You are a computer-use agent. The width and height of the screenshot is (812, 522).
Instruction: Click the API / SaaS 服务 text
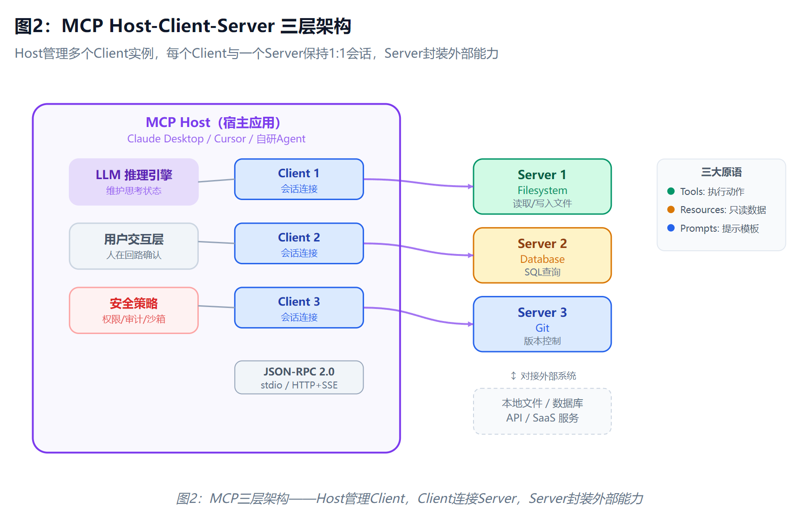542,418
